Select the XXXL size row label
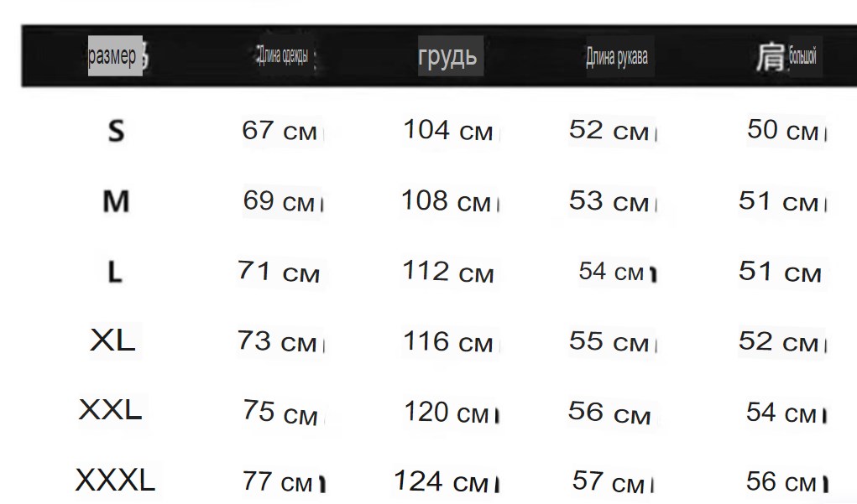The width and height of the screenshot is (857, 504). point(115,480)
